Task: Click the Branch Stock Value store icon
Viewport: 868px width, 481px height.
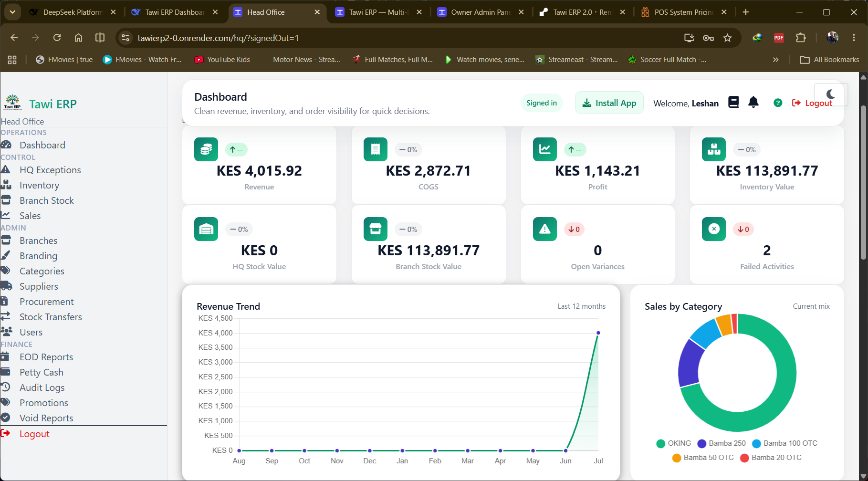Action: (376, 229)
